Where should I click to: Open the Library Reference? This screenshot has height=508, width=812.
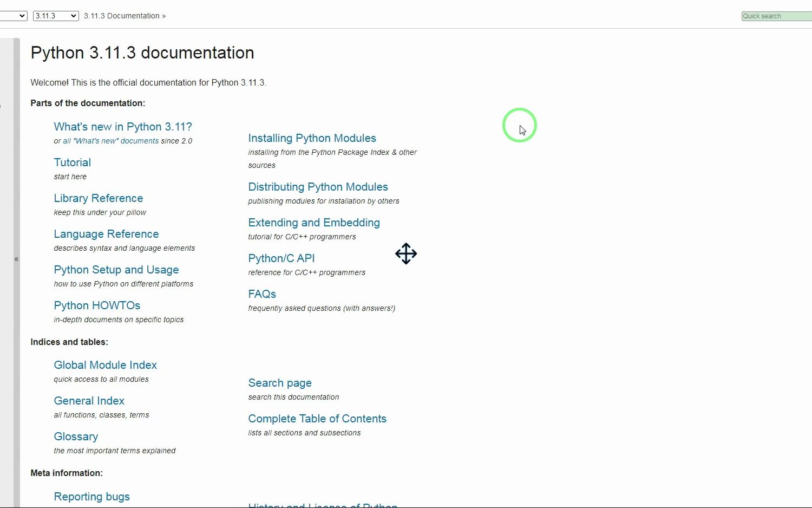[x=99, y=198]
